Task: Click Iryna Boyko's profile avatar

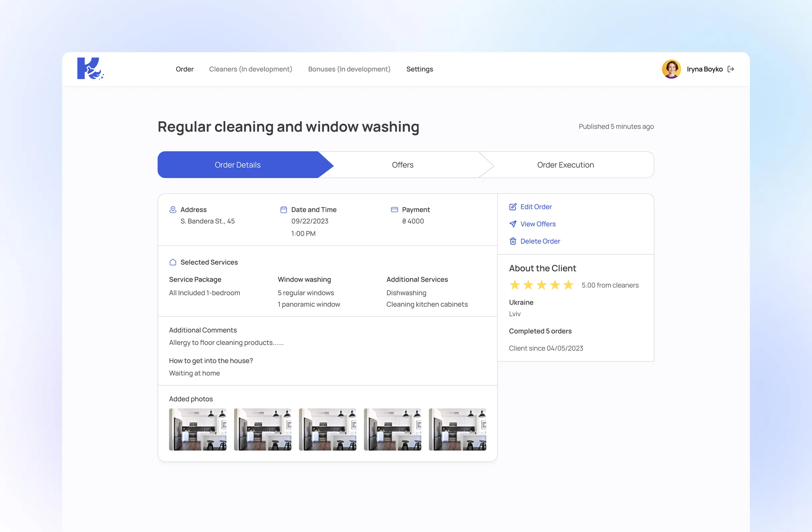Action: [671, 69]
